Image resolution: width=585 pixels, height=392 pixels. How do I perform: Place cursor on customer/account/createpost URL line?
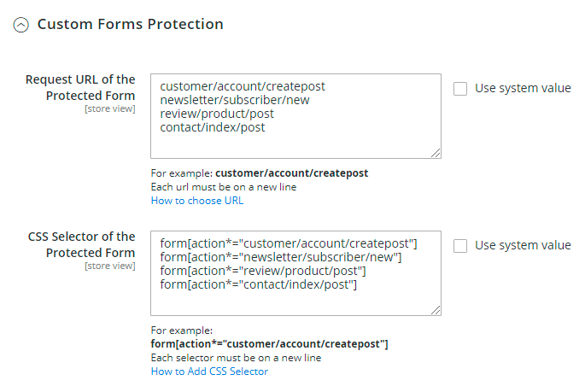tap(243, 87)
